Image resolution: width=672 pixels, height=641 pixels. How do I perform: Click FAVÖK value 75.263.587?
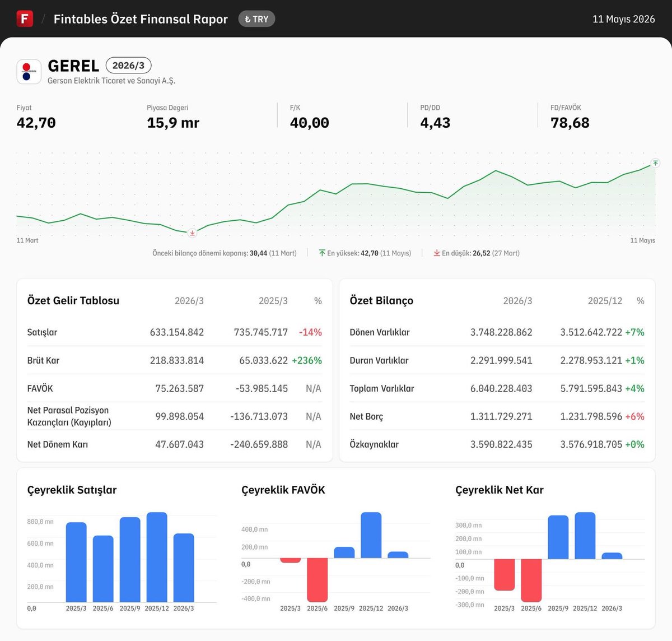pos(179,388)
